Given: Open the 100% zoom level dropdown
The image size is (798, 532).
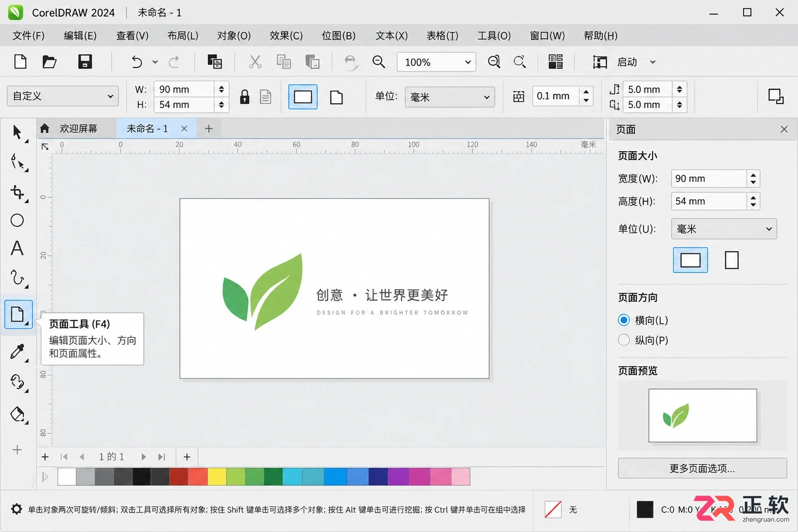Looking at the screenshot, I should (x=437, y=62).
